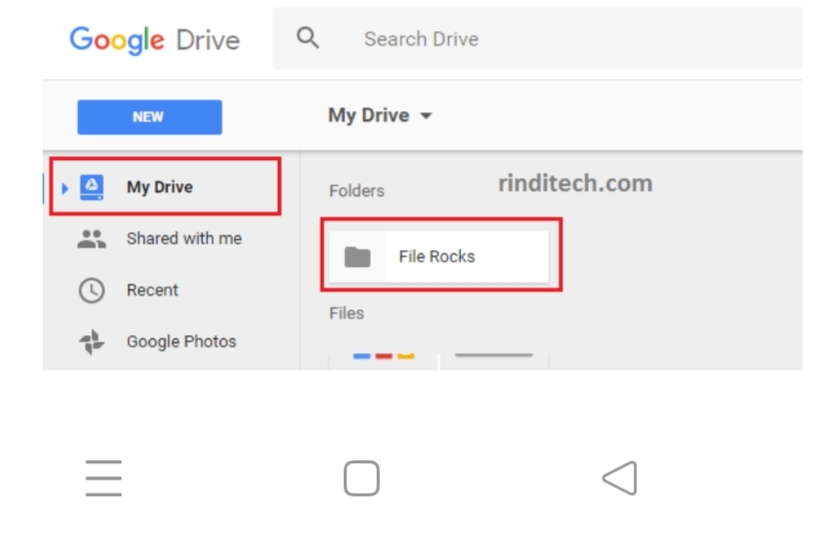Click the My Drive sidebar icon
The image size is (836, 544).
coord(92,187)
